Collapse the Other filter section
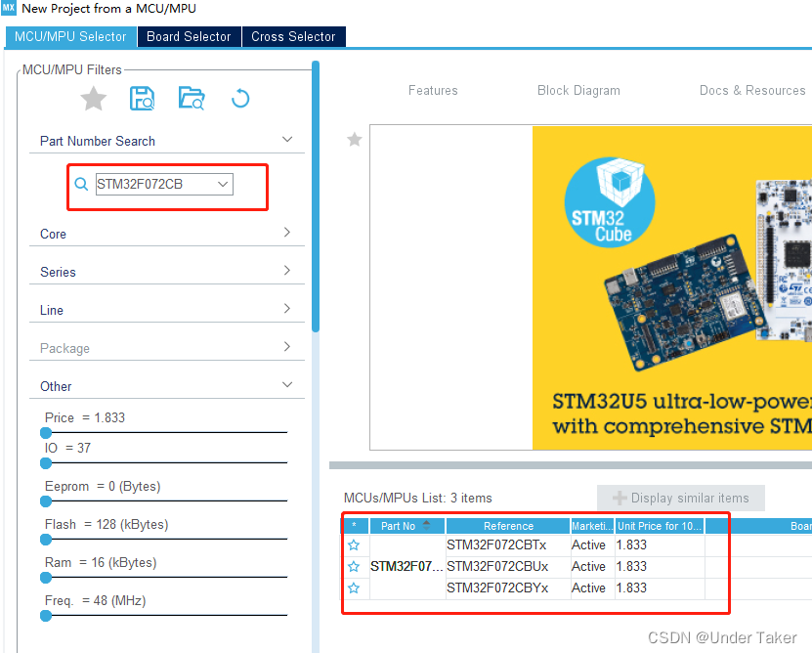 click(287, 384)
